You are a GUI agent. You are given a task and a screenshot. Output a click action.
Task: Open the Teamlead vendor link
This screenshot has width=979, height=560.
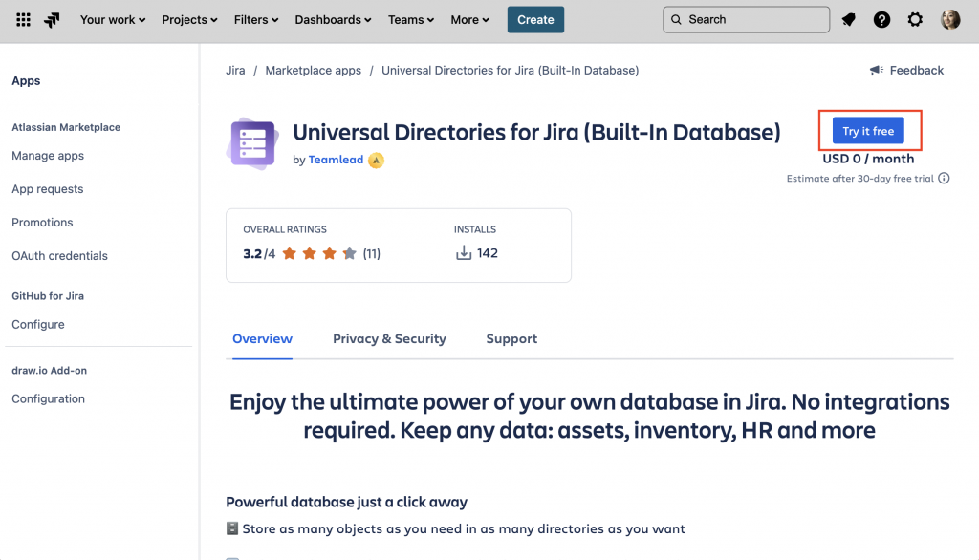coord(336,160)
